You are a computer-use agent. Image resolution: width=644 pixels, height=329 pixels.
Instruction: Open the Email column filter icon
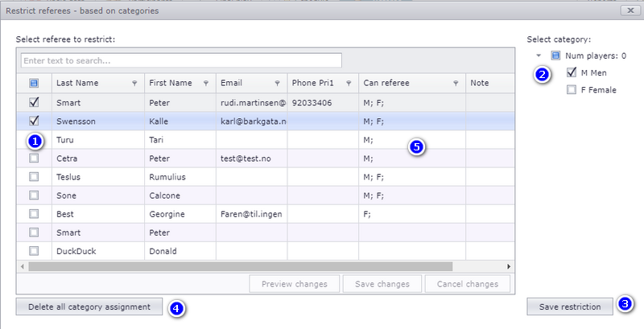pyautogui.click(x=277, y=84)
